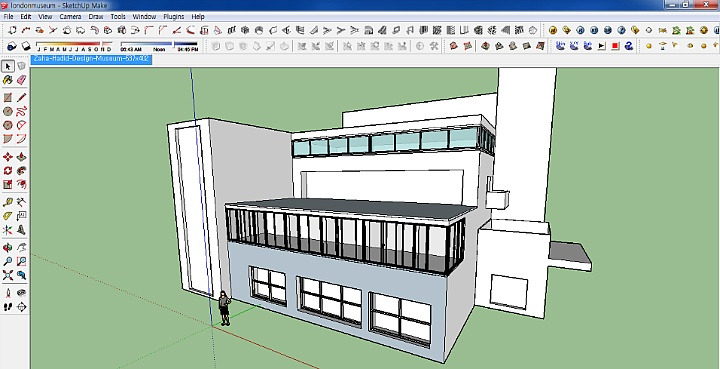Activate the Push/Pull tool
The height and width of the screenshot is (369, 720).
point(22,157)
